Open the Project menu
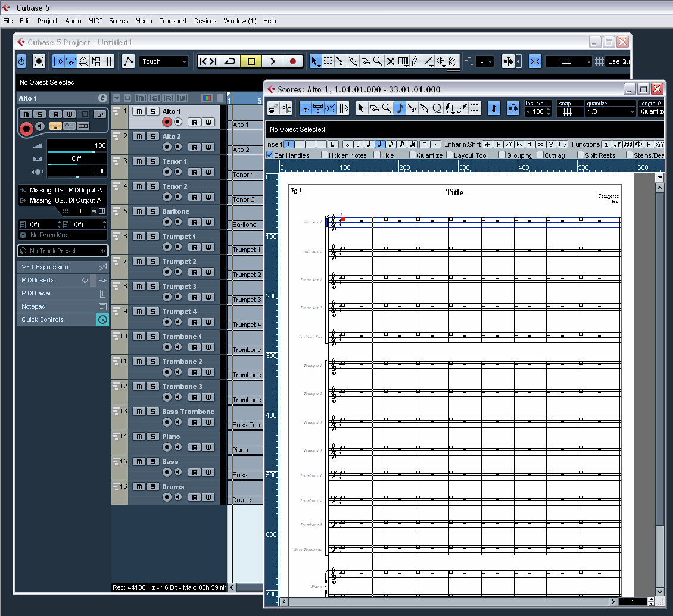 [x=47, y=21]
